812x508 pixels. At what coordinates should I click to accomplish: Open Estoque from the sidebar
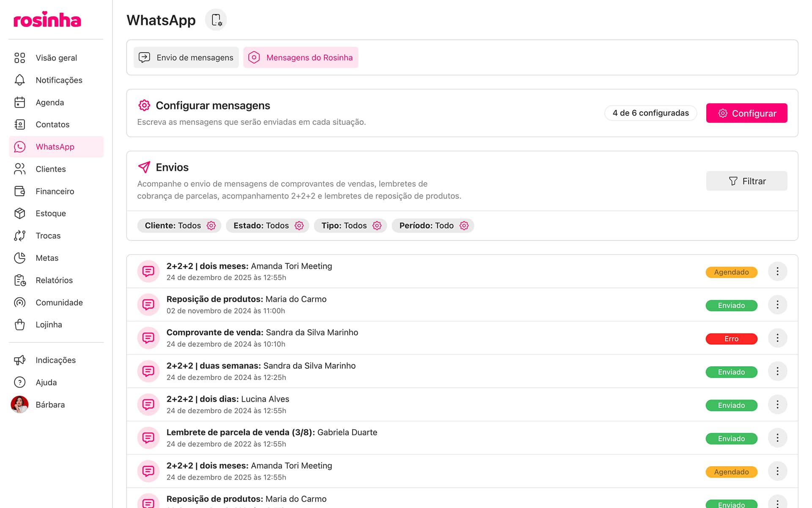[50, 213]
